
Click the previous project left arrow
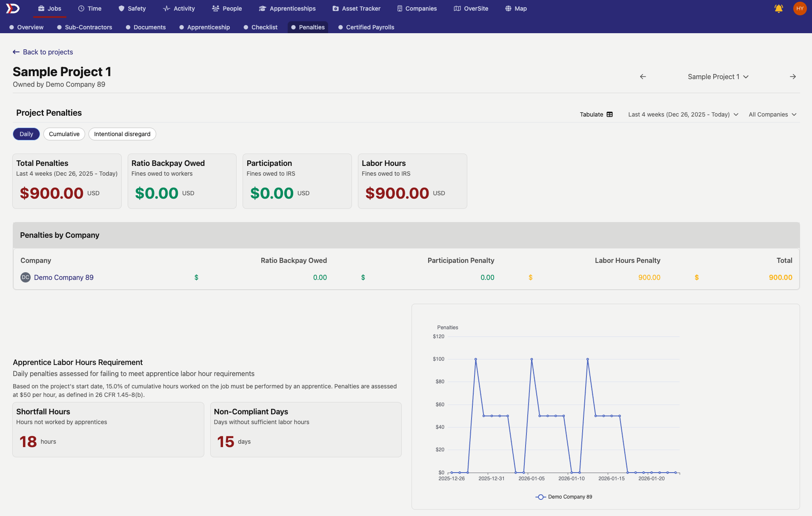point(643,77)
